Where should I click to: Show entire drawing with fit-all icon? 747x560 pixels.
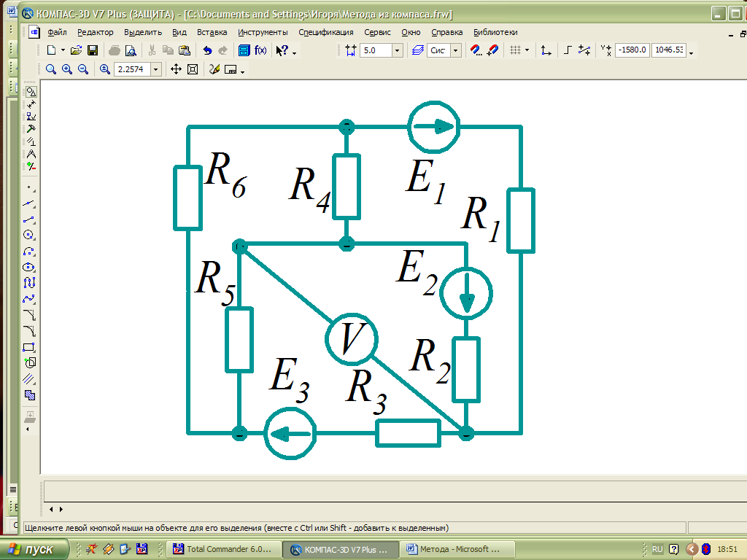pos(193,69)
